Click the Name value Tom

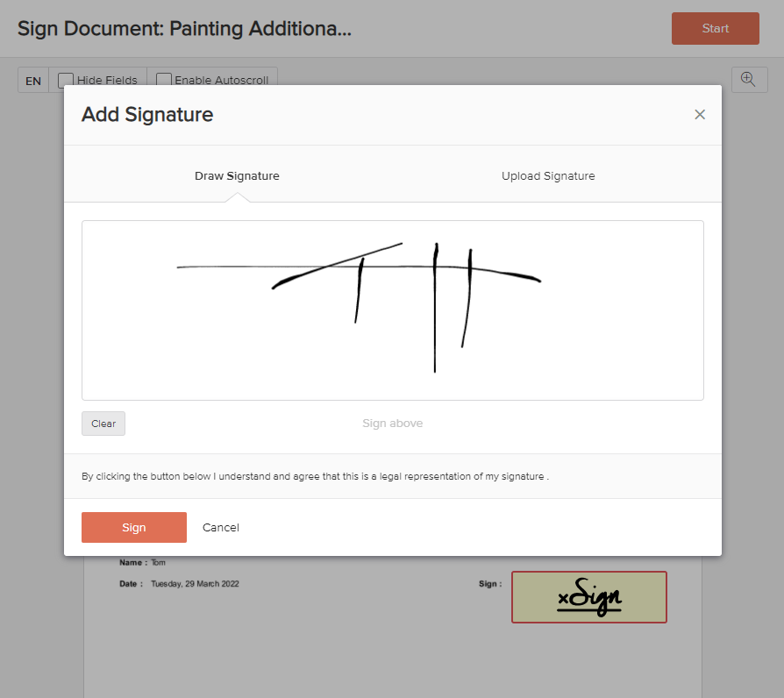click(158, 563)
